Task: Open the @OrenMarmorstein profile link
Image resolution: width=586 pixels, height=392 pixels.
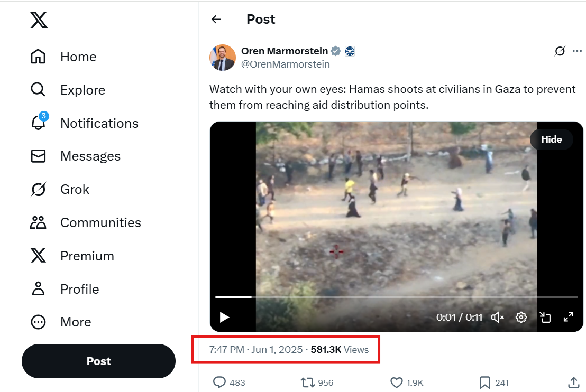Action: [286, 64]
